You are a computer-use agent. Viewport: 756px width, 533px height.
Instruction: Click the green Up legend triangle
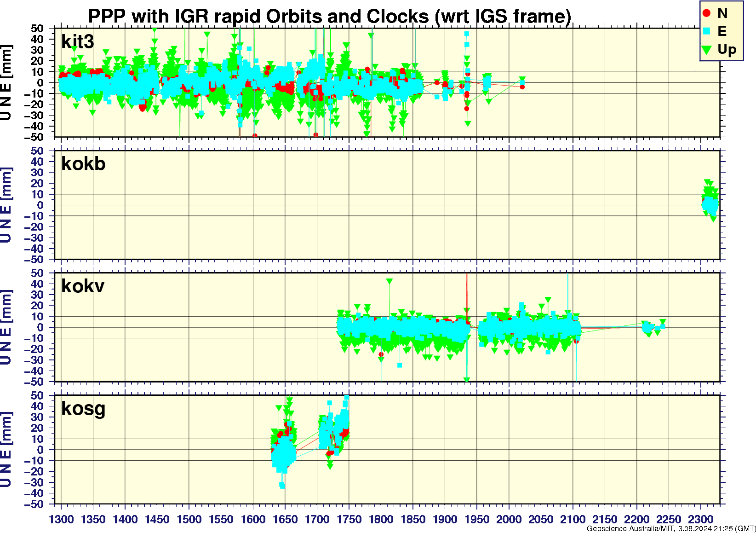(x=707, y=49)
